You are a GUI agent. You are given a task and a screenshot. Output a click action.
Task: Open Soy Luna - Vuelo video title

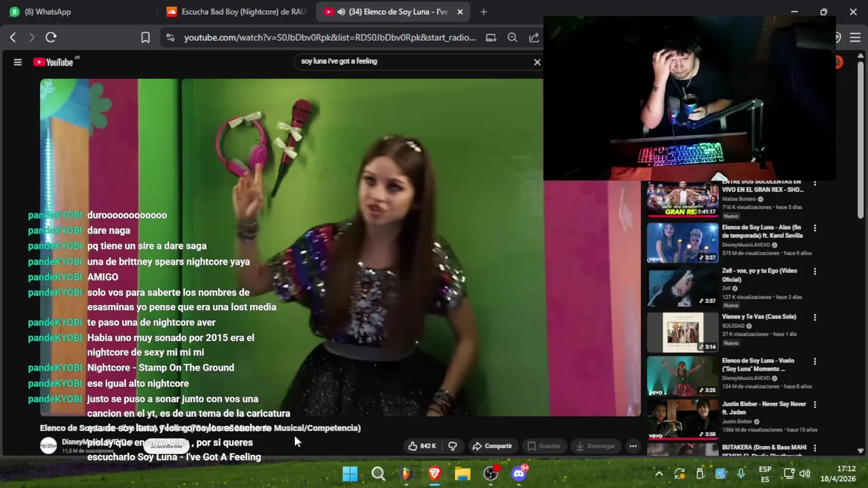[758, 365]
